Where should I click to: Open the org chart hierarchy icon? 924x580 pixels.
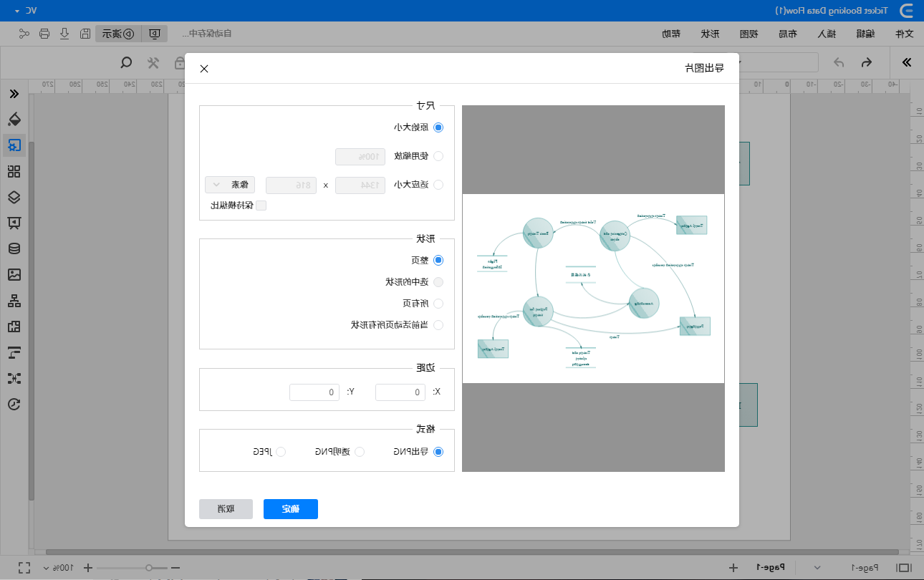[14, 300]
